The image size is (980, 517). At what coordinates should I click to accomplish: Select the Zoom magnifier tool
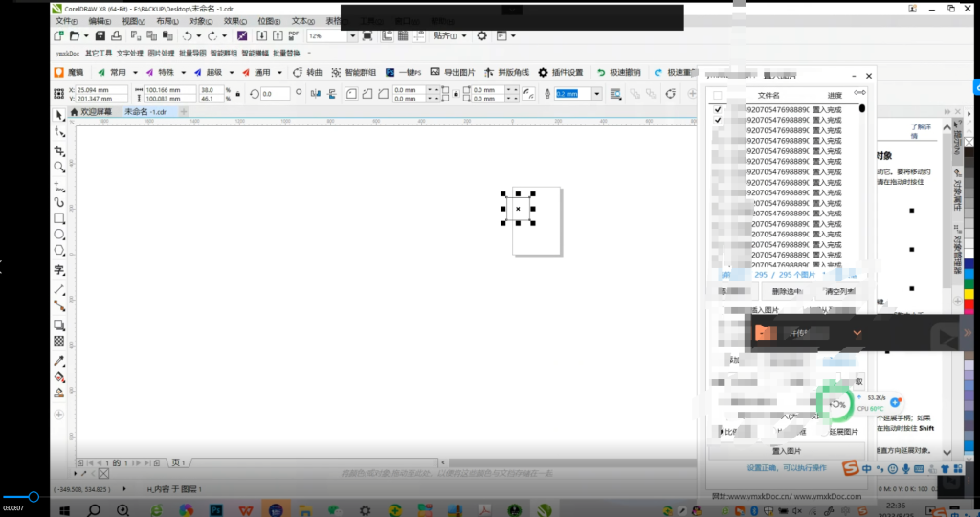click(x=59, y=168)
